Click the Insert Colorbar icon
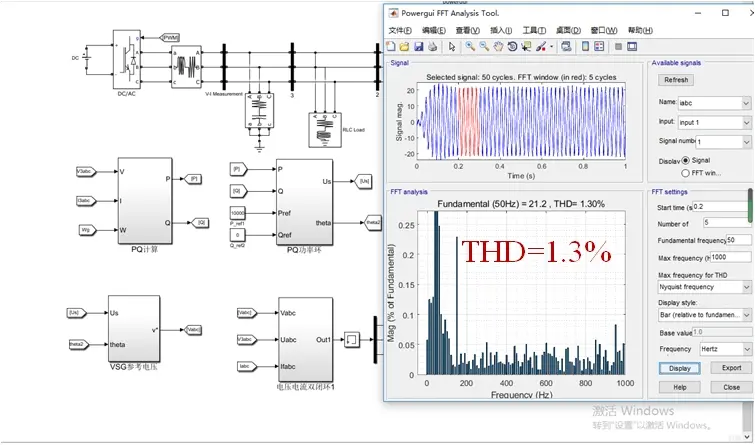 585,46
